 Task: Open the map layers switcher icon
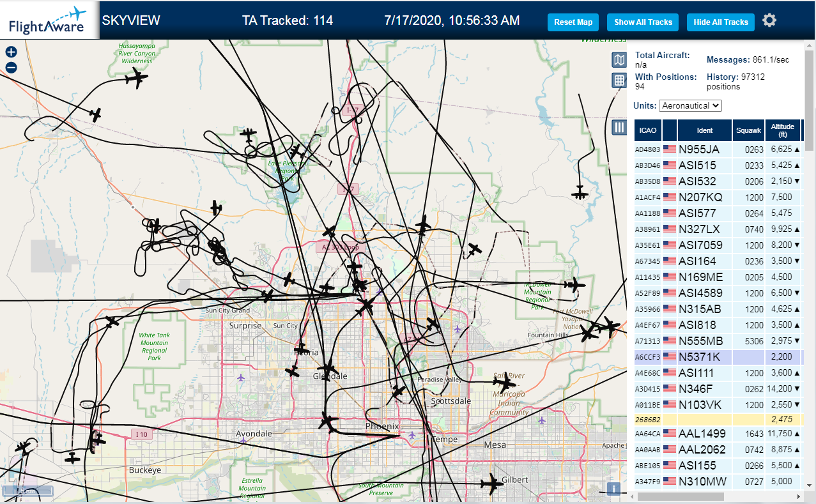(619, 60)
